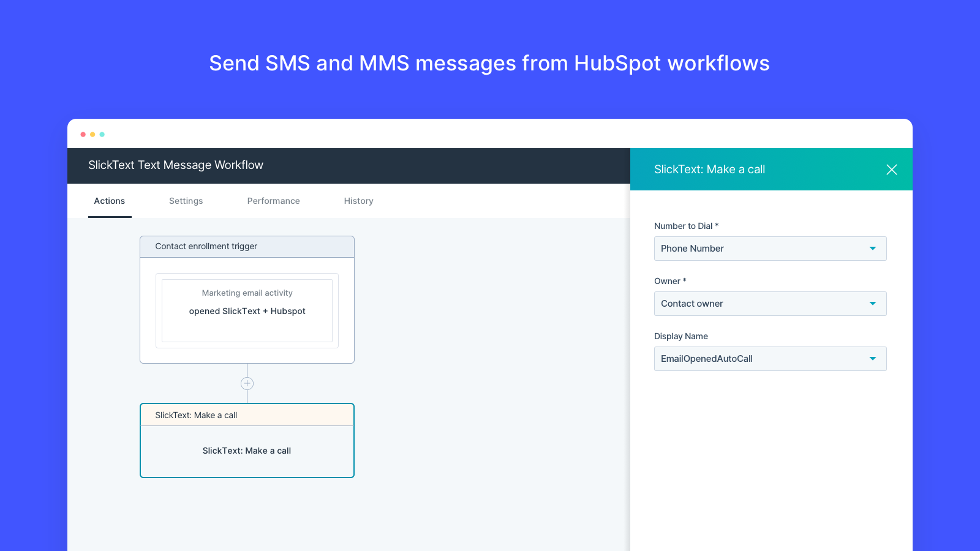Click the opened SlickText + Hubspot trigger detail

[x=247, y=310]
